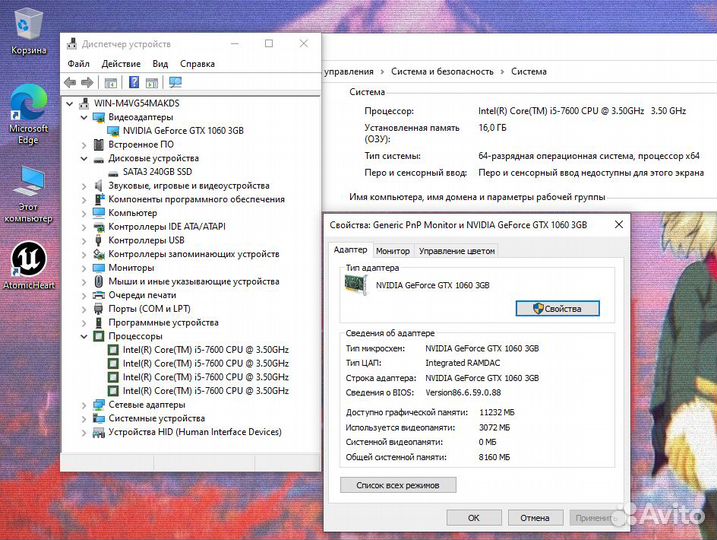
Task: Select Программные устройства tree item
Action: pyautogui.click(x=163, y=323)
